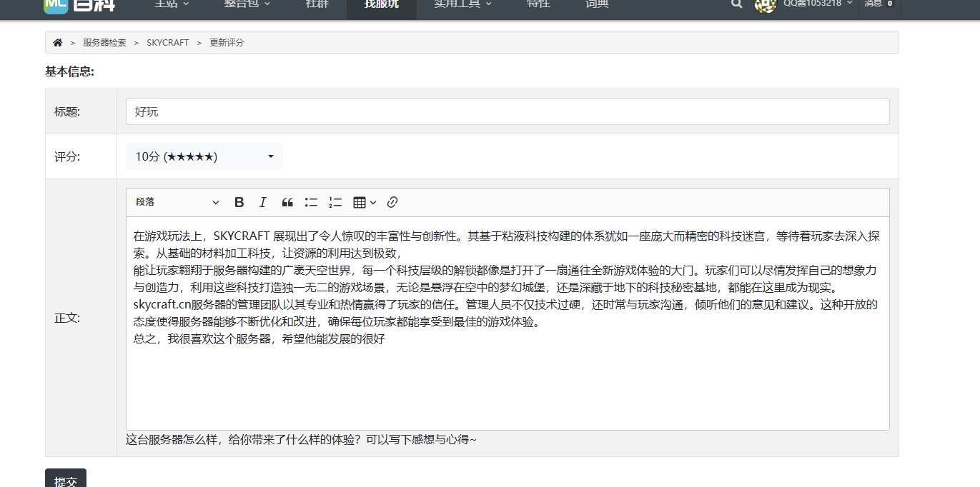Screen dimensions: 980x487
Task: Open the 消息 messages link
Action: (879, 4)
